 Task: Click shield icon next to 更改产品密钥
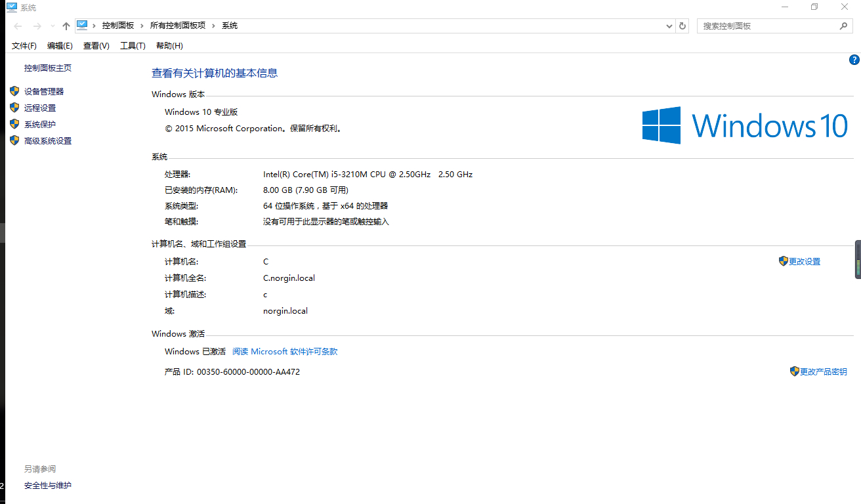[794, 371]
